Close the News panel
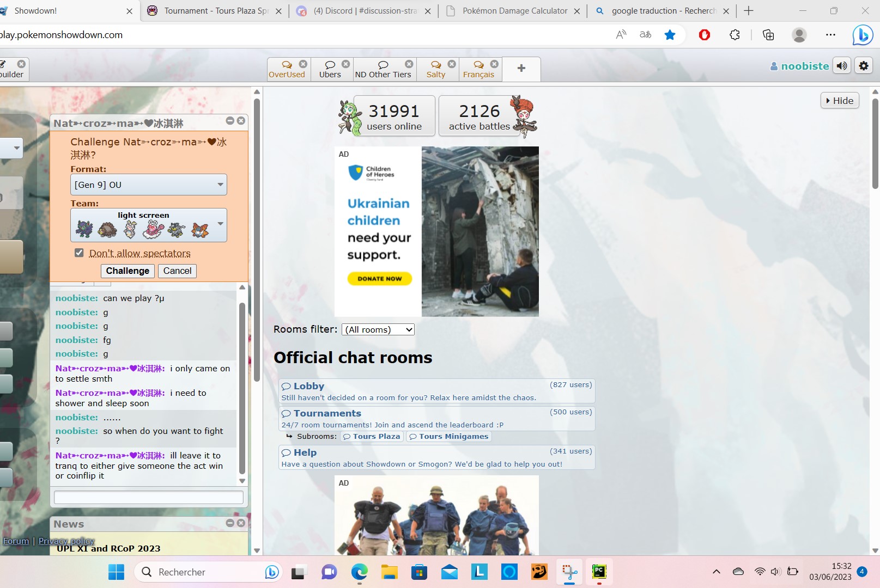Screen dimensions: 880x588 point(241,523)
